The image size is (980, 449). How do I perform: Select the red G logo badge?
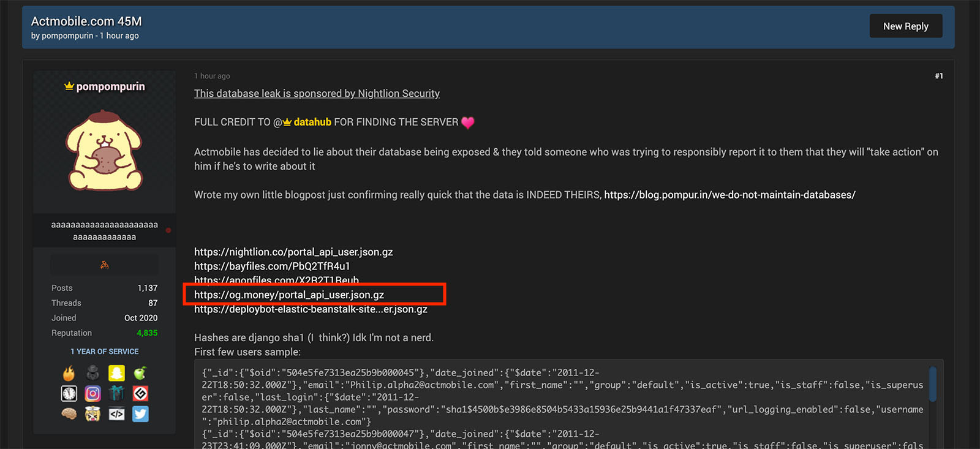[x=140, y=393]
